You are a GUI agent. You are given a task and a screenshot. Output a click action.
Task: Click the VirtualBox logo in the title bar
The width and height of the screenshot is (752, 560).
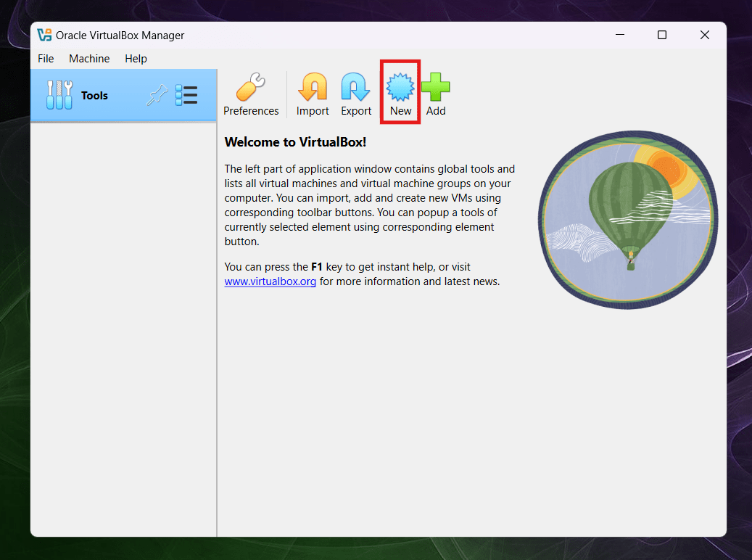tap(45, 36)
